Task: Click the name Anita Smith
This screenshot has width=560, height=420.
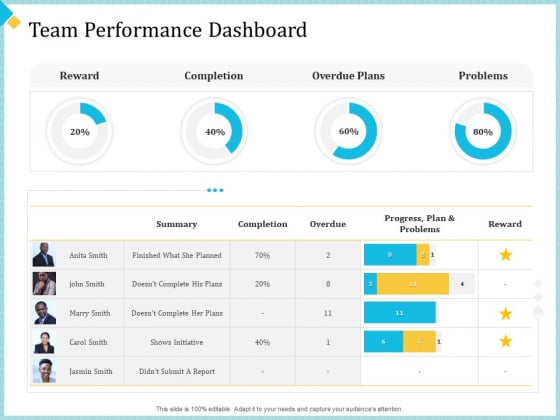Action: pos(88,255)
